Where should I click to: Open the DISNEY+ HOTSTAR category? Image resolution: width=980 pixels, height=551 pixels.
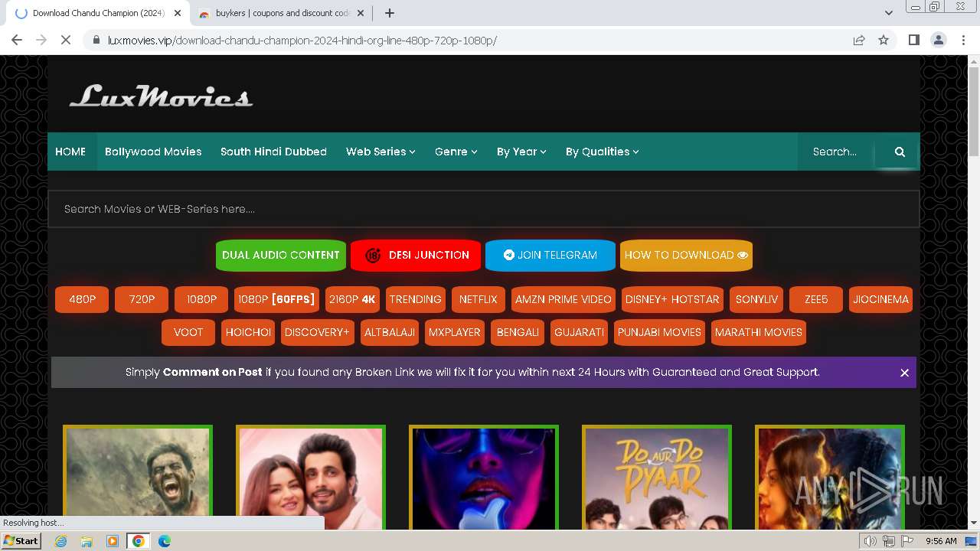pos(672,299)
